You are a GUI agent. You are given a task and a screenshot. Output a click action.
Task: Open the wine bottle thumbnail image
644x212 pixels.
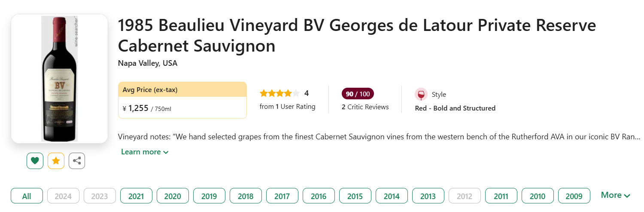(59, 79)
